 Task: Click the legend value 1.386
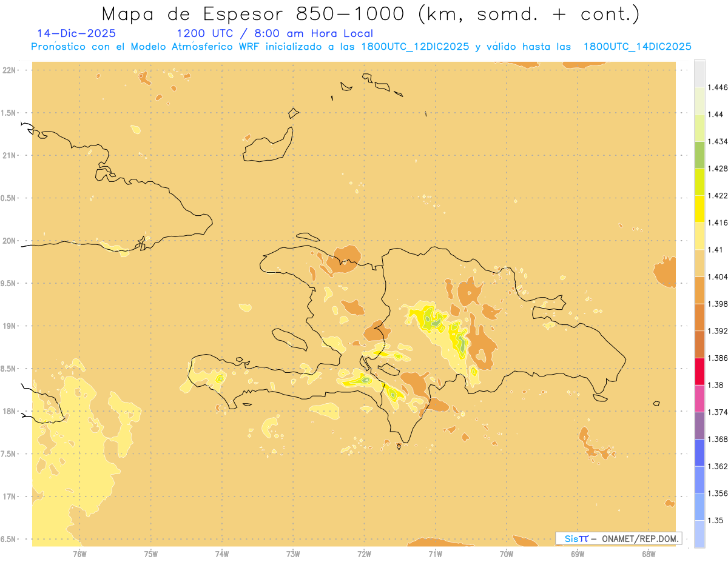(x=717, y=358)
